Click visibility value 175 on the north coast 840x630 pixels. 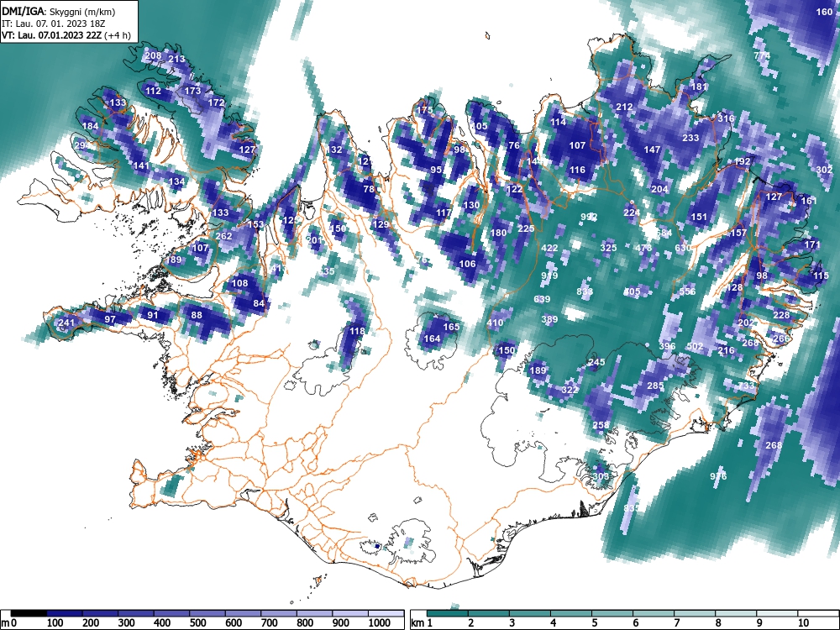click(x=425, y=110)
